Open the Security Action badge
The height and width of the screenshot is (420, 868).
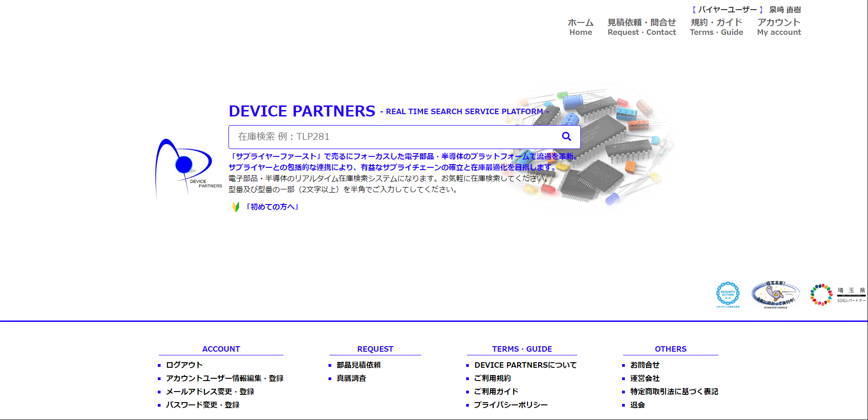(x=728, y=295)
